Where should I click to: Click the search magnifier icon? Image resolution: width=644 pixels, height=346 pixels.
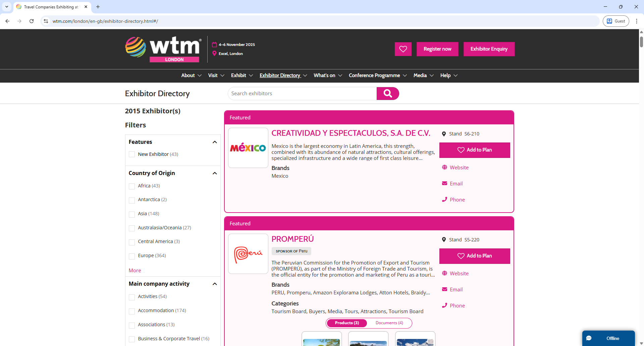[x=388, y=94]
